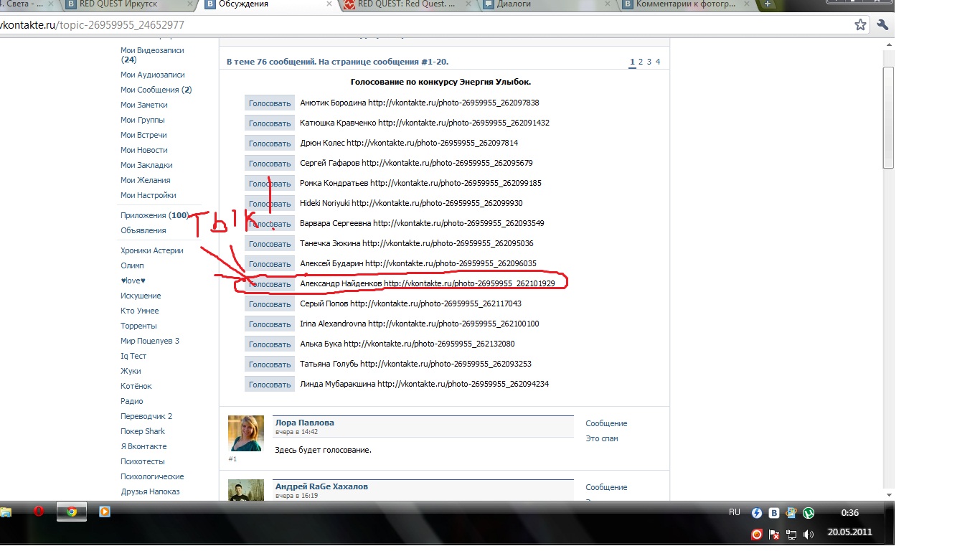980x551 pixels.
Task: Open Мои Сообщения in sidebar
Action: 156,90
